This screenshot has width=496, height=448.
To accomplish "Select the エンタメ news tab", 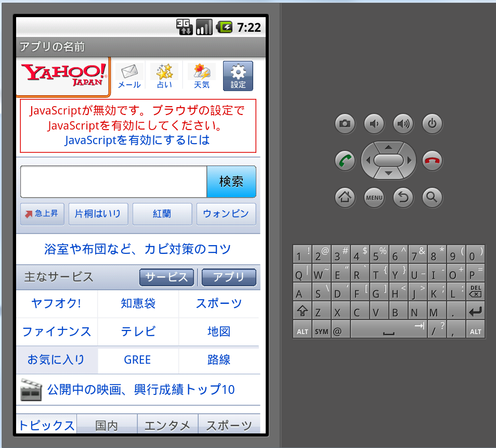I will [x=167, y=424].
